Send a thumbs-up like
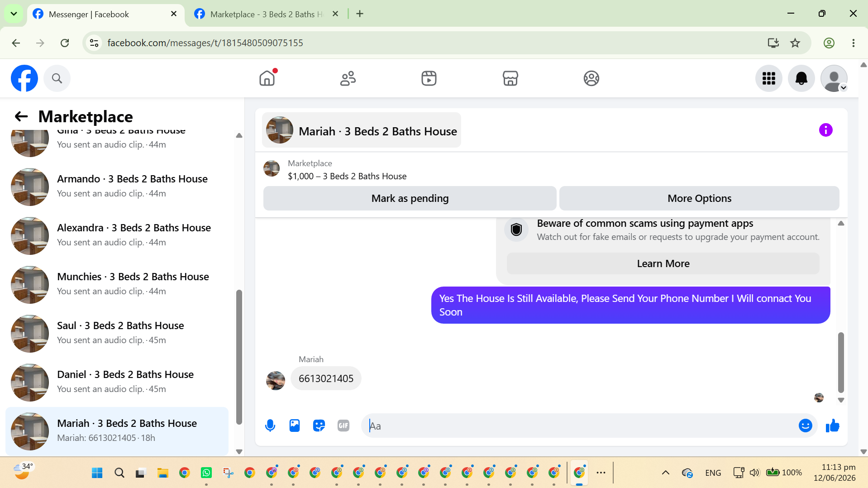Viewport: 868px width, 488px height. (x=833, y=426)
